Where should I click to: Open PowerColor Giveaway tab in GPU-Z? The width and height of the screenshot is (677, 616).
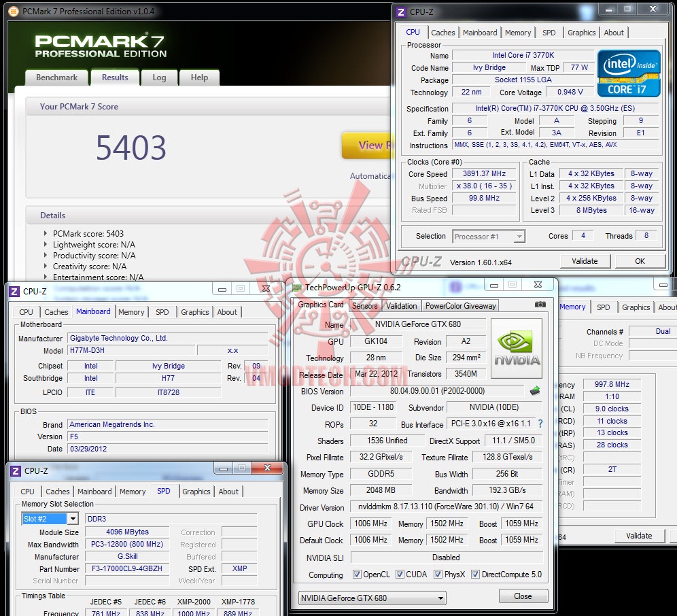point(460,306)
